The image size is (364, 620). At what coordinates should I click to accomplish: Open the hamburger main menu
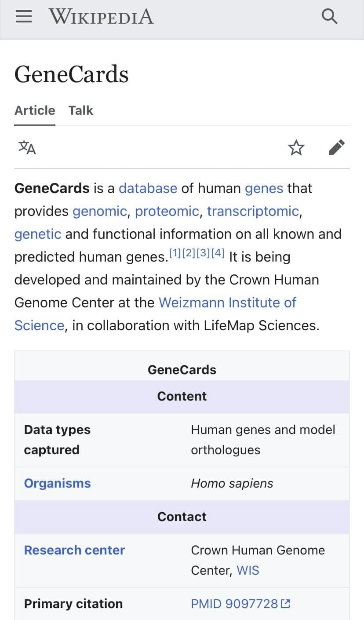[x=24, y=17]
